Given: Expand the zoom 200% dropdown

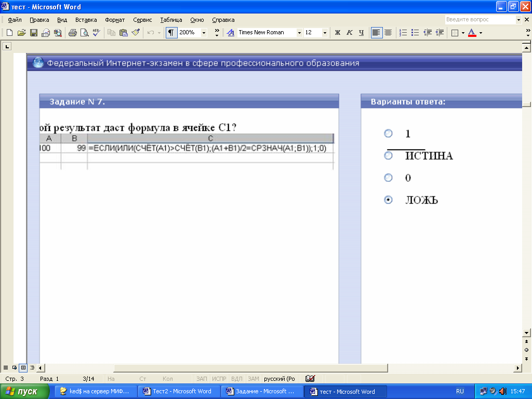Looking at the screenshot, I should pyautogui.click(x=204, y=33).
